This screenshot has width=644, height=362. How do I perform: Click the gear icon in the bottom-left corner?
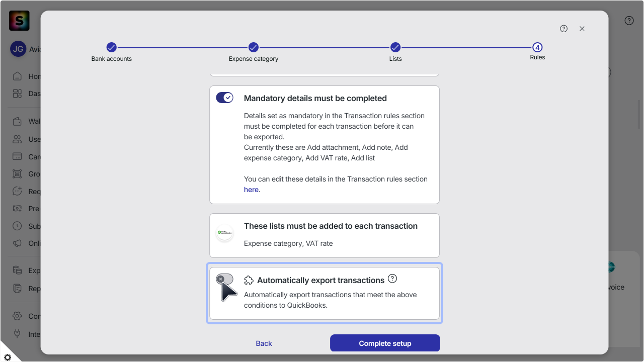coord(7,357)
